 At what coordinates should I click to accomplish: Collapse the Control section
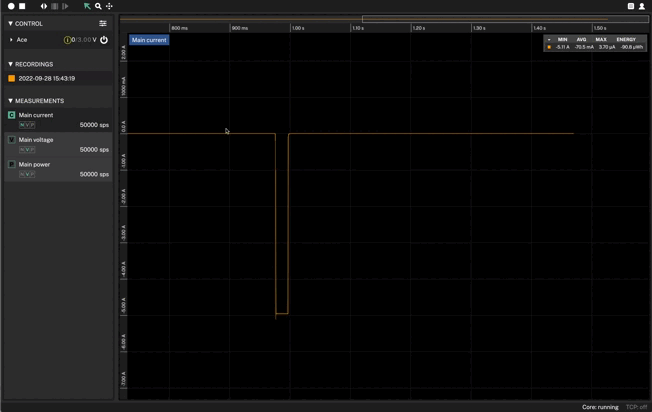click(x=10, y=23)
